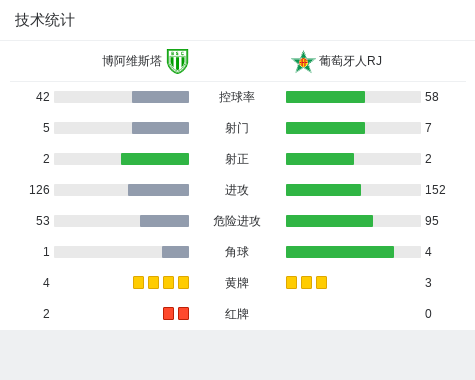This screenshot has height=380, width=475.
Task: Click the first red card icon
Action: coord(168,313)
